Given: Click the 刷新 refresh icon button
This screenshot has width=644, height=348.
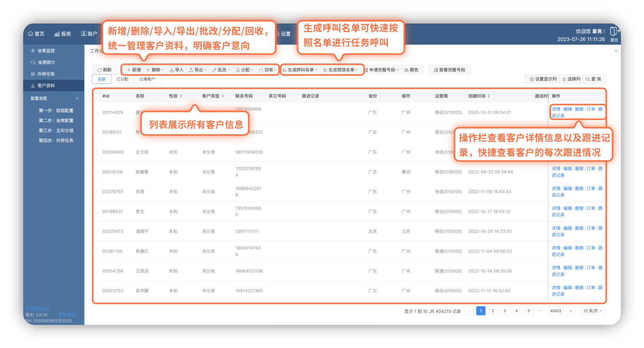Looking at the screenshot, I should click(100, 70).
